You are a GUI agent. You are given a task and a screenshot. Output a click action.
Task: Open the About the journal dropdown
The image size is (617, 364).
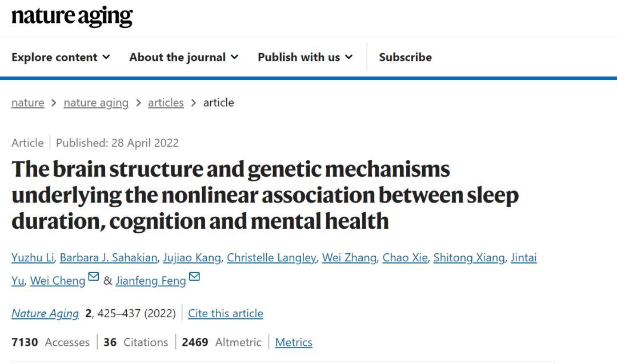(x=184, y=58)
